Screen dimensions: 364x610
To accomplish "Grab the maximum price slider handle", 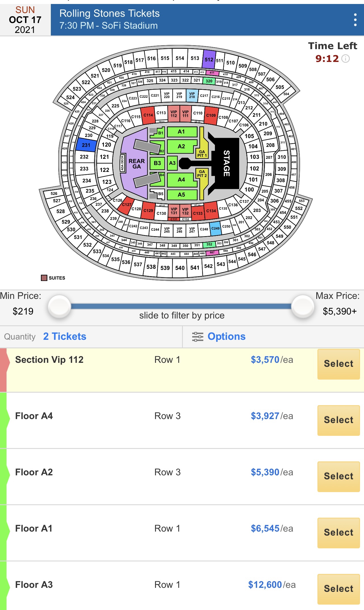I will coord(303,306).
